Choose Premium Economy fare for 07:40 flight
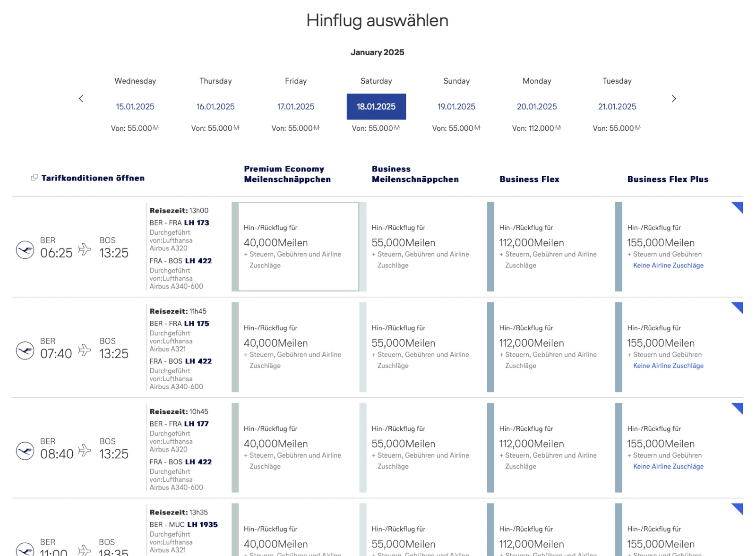This screenshot has width=756, height=556. tap(295, 347)
